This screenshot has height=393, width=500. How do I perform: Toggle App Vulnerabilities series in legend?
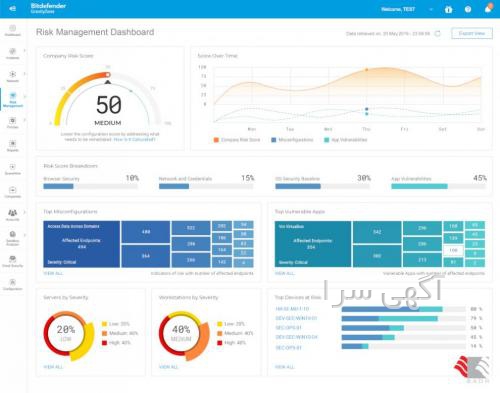(x=346, y=140)
